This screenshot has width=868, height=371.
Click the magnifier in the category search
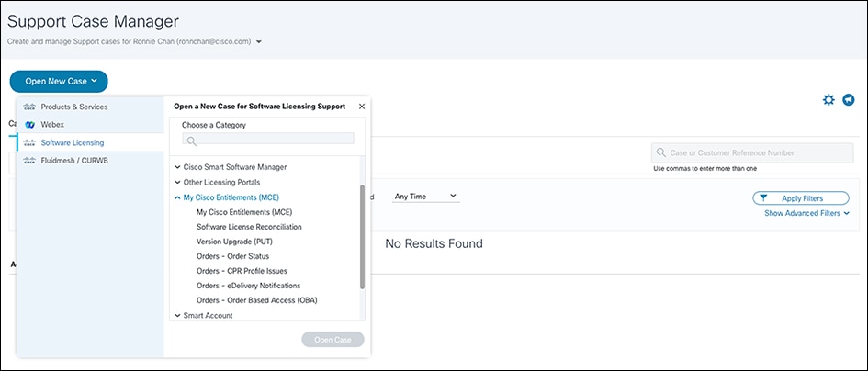coord(191,141)
